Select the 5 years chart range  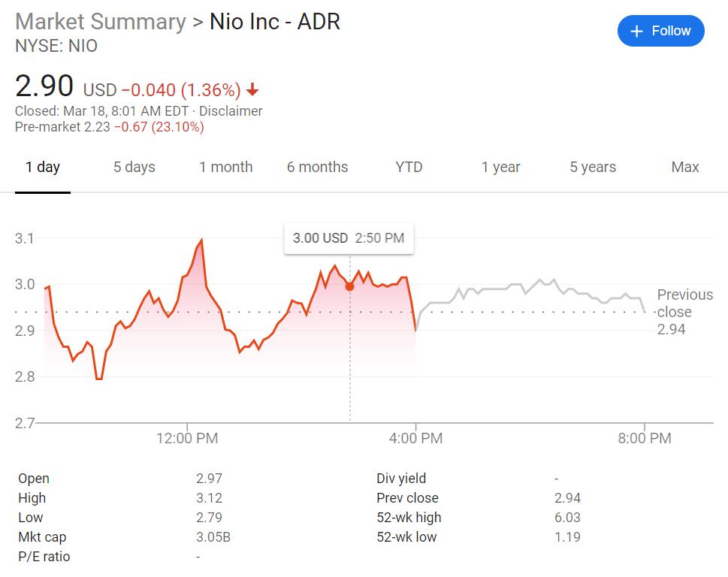pos(592,167)
